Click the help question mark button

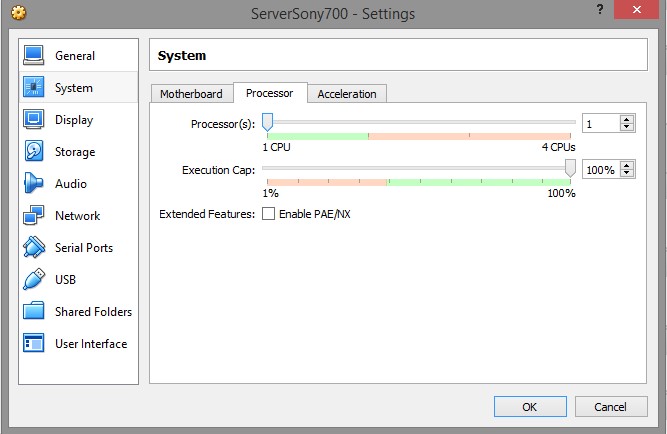[600, 9]
